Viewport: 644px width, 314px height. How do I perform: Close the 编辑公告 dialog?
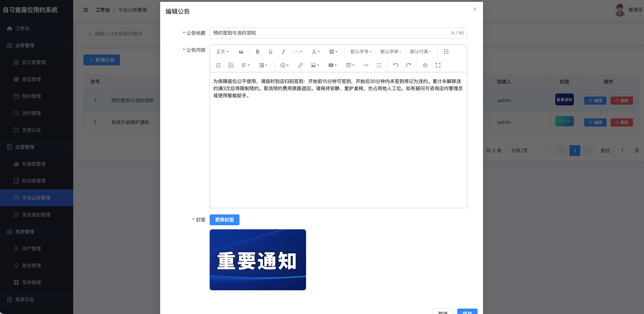pyautogui.click(x=475, y=9)
